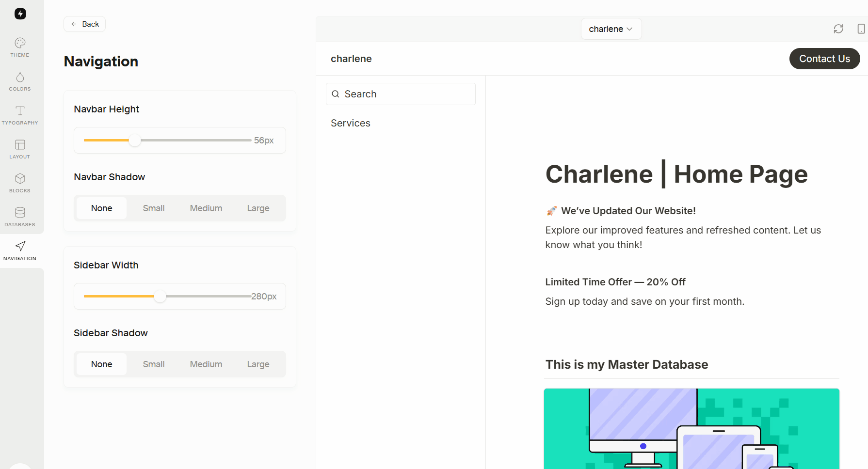Select the Navigation sidebar tab
868x469 pixels.
[x=20, y=250]
